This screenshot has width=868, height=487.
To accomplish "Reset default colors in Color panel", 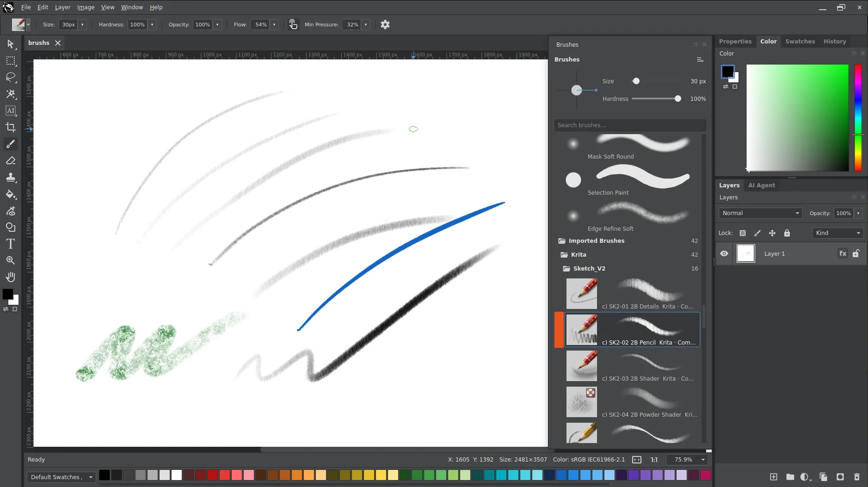I will 735,87.
